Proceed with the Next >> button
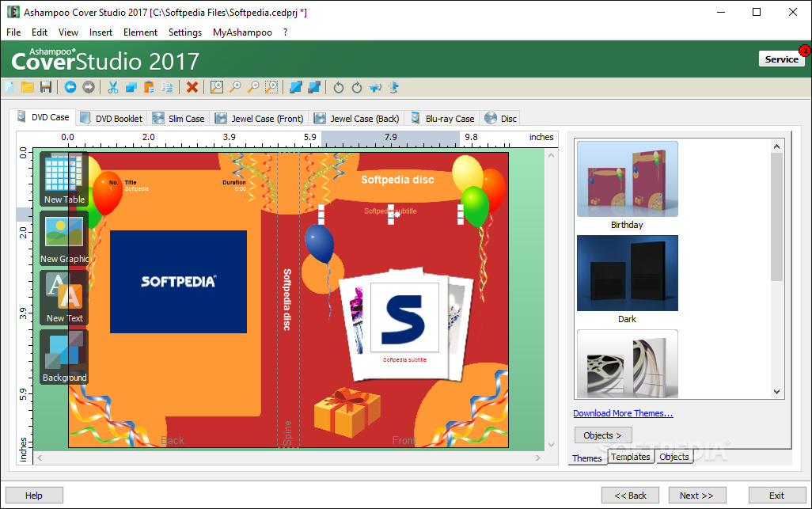The height and width of the screenshot is (509, 812). click(x=697, y=496)
